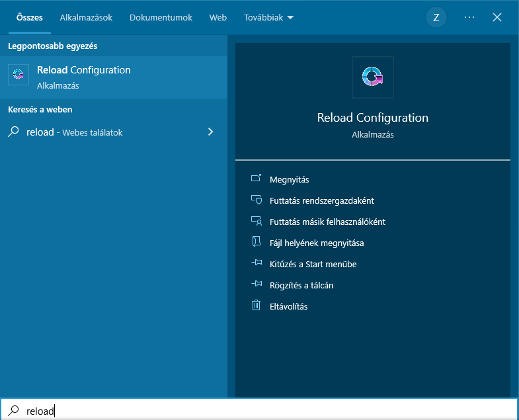
Task: Open the Z user account avatar
Action: tap(436, 18)
